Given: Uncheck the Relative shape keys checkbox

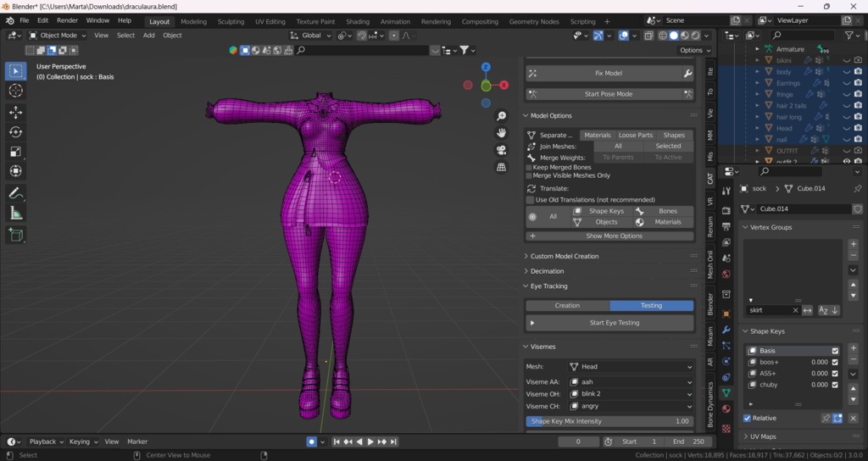Looking at the screenshot, I should (748, 419).
